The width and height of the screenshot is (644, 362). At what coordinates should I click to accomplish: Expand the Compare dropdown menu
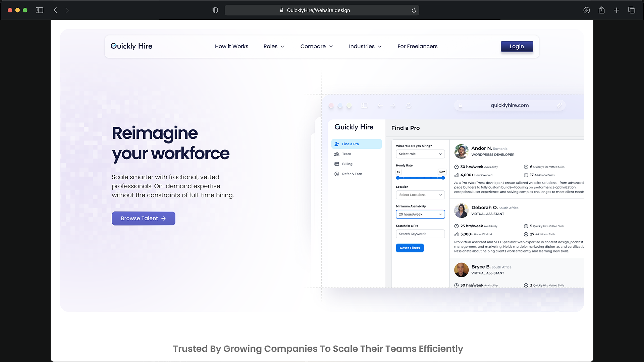[x=316, y=46]
